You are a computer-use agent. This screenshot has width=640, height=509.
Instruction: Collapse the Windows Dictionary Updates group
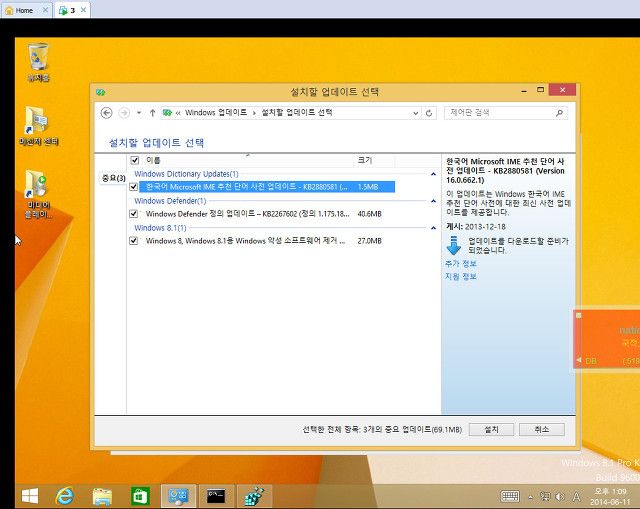pyautogui.click(x=433, y=174)
